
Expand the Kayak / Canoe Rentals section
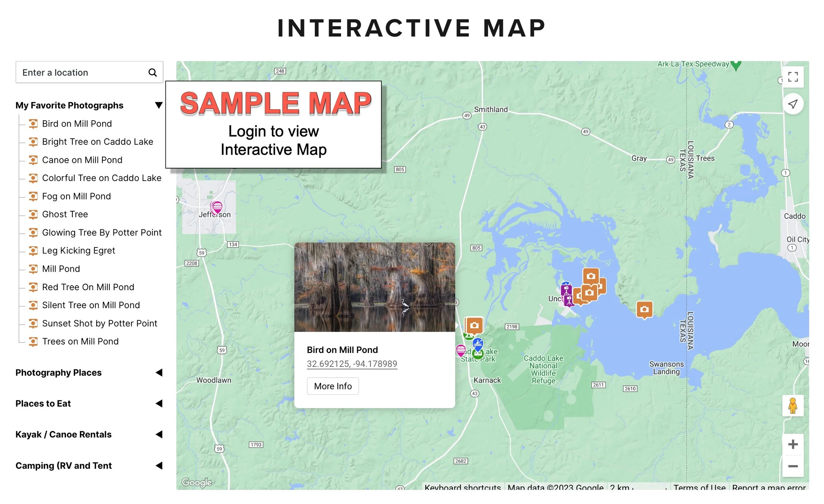(x=160, y=434)
